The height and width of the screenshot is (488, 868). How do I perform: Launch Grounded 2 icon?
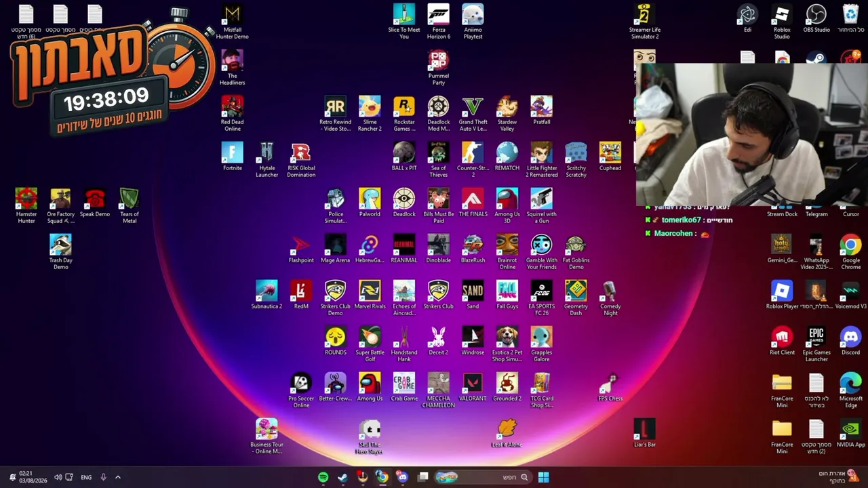pos(507,387)
